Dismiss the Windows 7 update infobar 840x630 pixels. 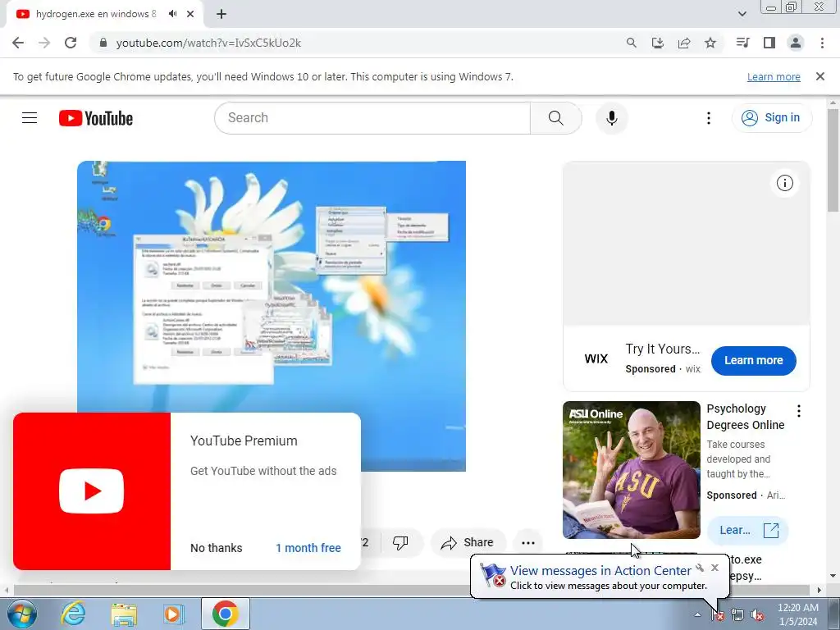(x=820, y=76)
